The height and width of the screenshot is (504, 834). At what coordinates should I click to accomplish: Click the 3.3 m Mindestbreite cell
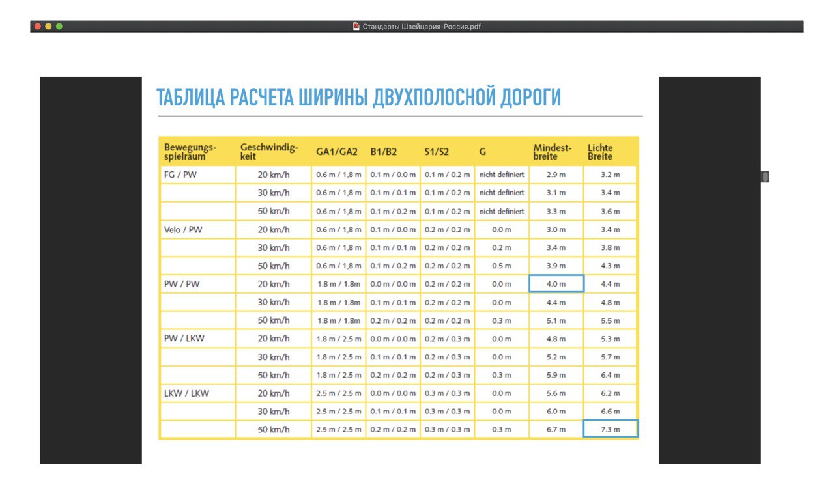click(556, 211)
